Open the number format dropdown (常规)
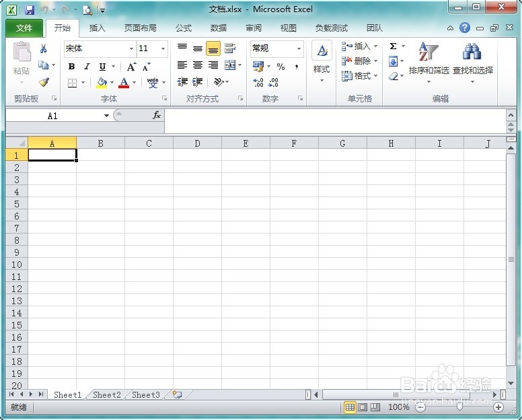This screenshot has width=522, height=420. (299, 48)
